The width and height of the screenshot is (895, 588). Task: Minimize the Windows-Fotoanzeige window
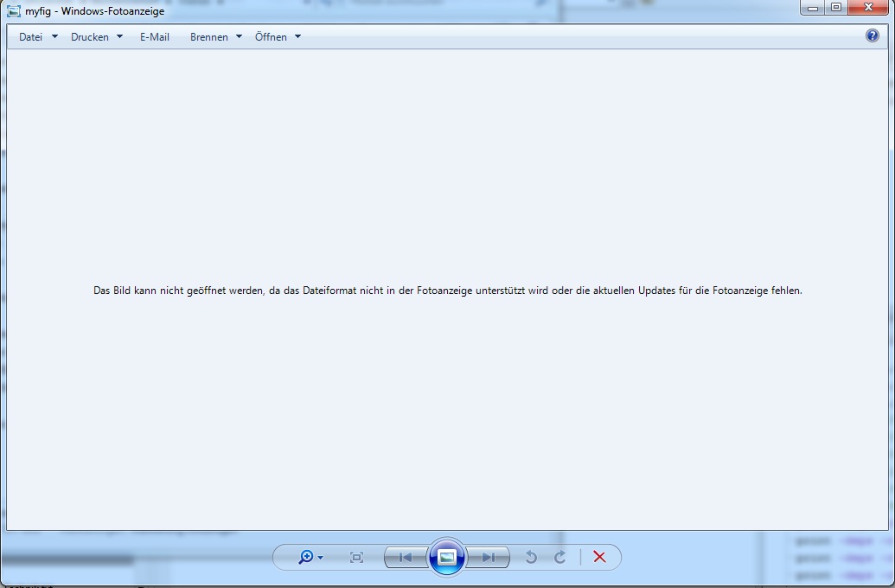[813, 8]
